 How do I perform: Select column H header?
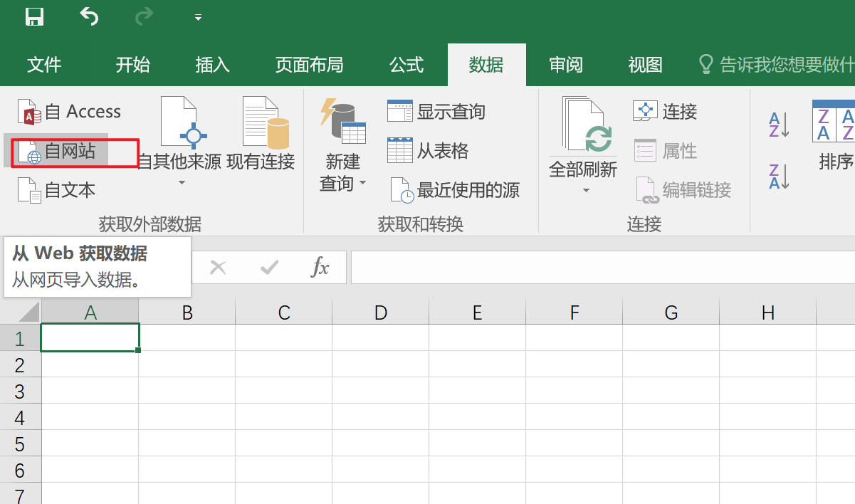tap(768, 312)
